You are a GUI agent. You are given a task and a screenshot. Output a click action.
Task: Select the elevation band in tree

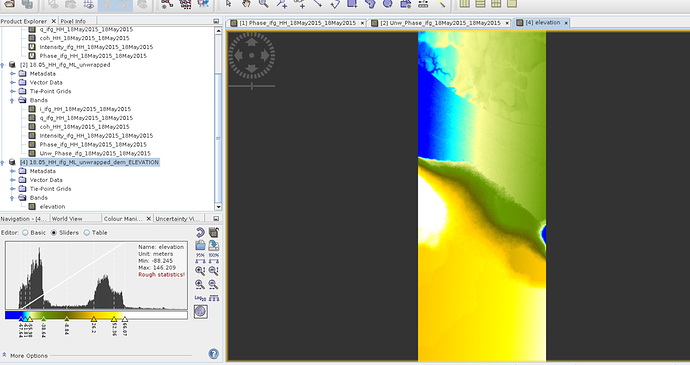coord(52,206)
